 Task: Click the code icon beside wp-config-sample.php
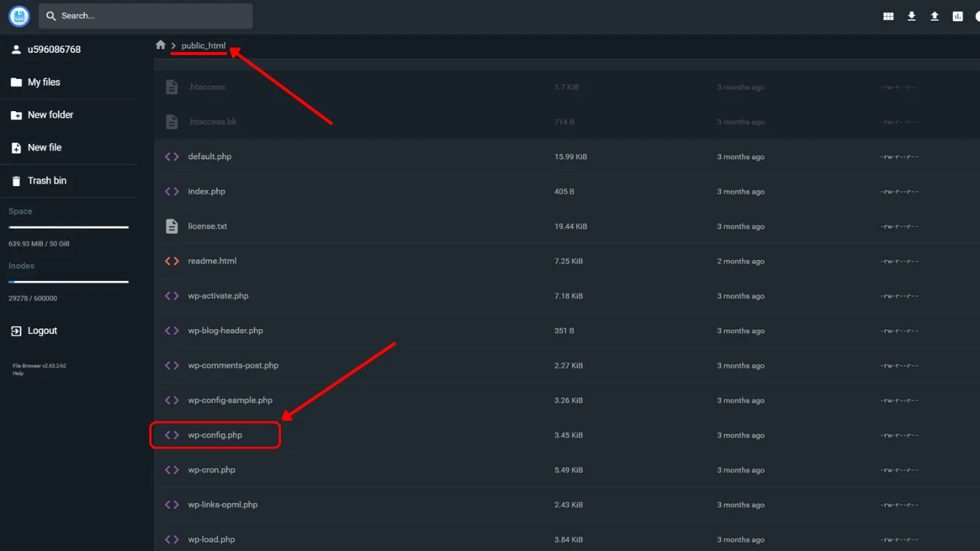tap(172, 400)
